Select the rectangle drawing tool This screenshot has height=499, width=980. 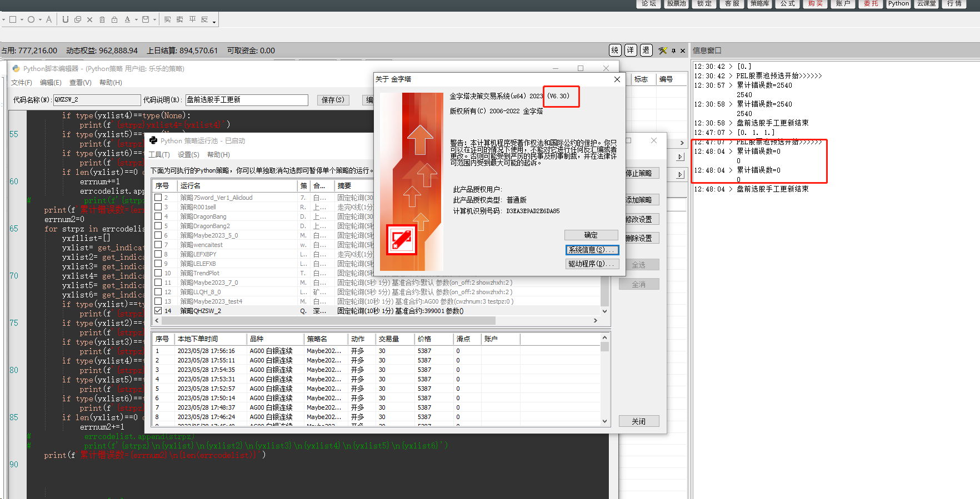13,19
